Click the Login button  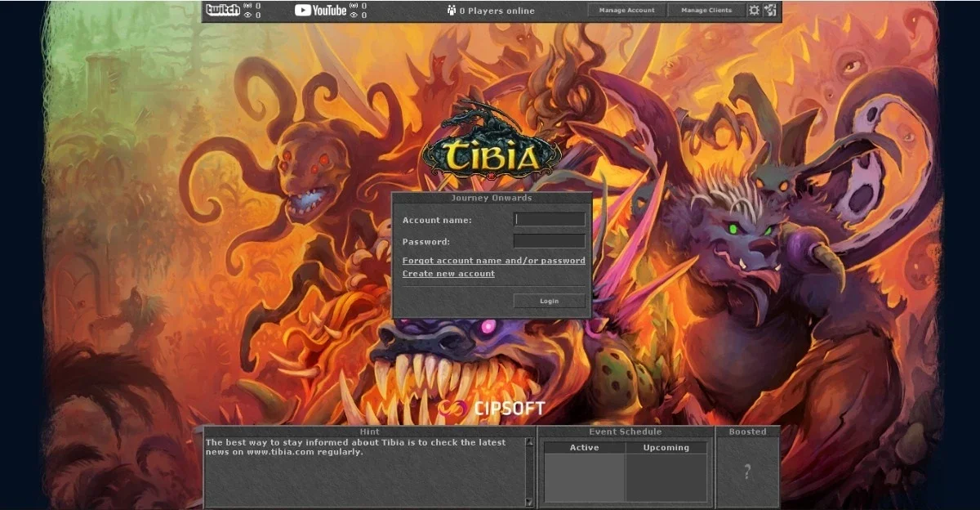(x=549, y=301)
